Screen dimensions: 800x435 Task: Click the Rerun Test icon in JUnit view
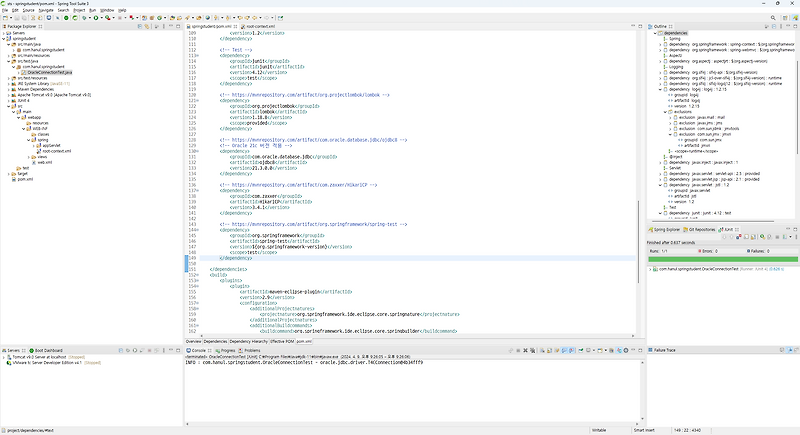pos(762,237)
